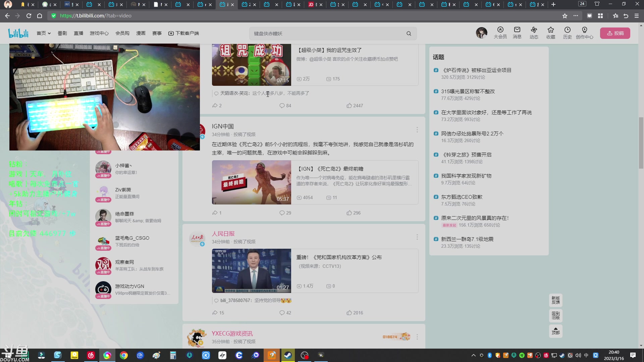This screenshot has width=644, height=362.
Task: Open 历史 history clock icon
Action: tap(568, 33)
